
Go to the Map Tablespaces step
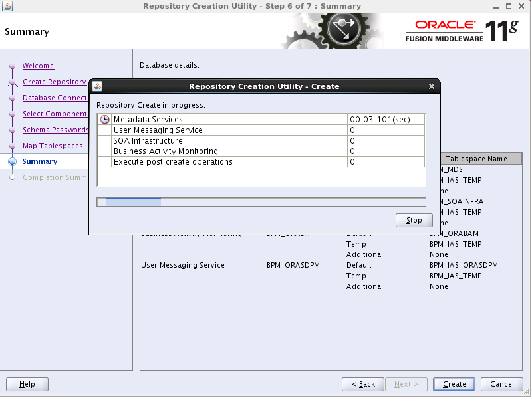pos(53,146)
